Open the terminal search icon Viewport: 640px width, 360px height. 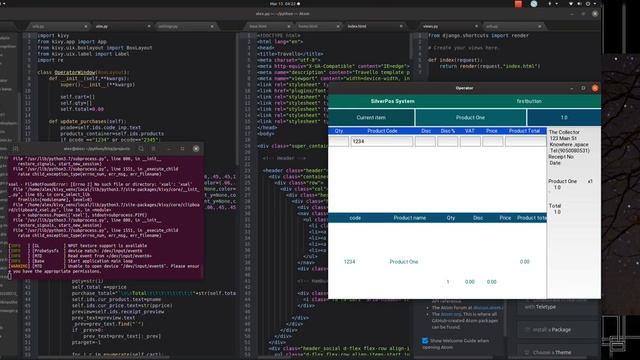[x=141, y=149]
